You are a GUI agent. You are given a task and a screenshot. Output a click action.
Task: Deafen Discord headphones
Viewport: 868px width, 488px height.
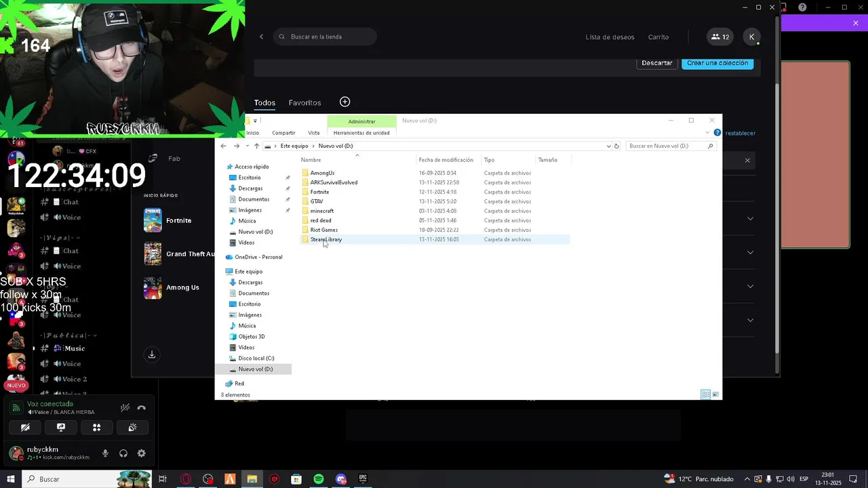coord(123,453)
